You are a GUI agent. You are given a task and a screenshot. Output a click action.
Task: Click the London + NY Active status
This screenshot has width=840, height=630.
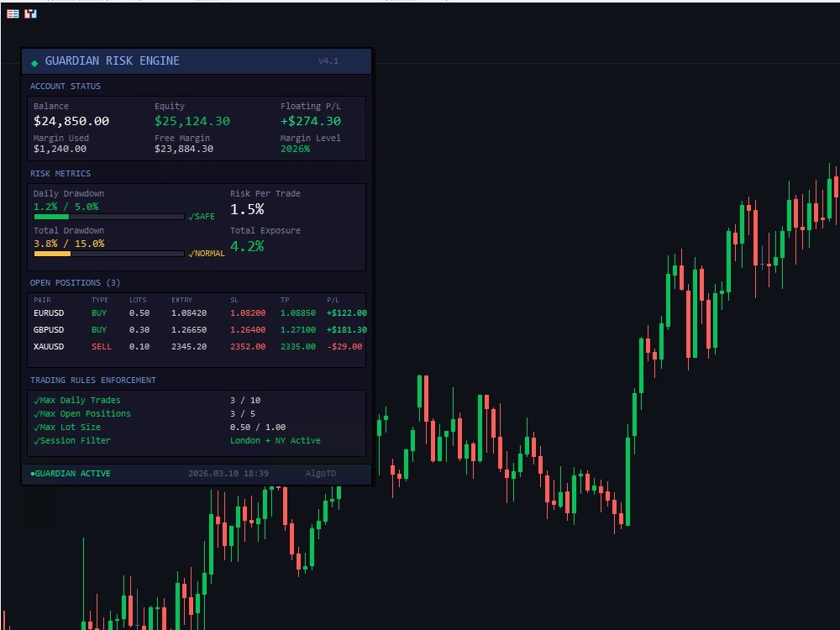point(276,440)
